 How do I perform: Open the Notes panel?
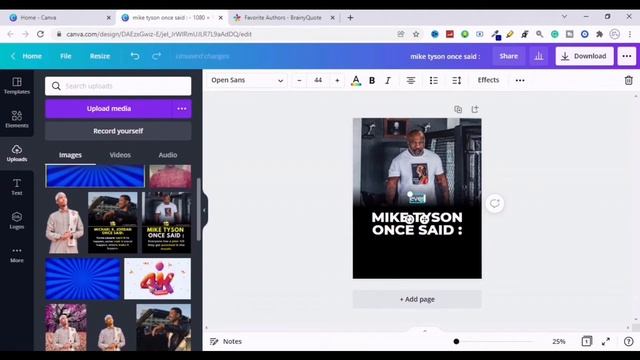(x=226, y=341)
